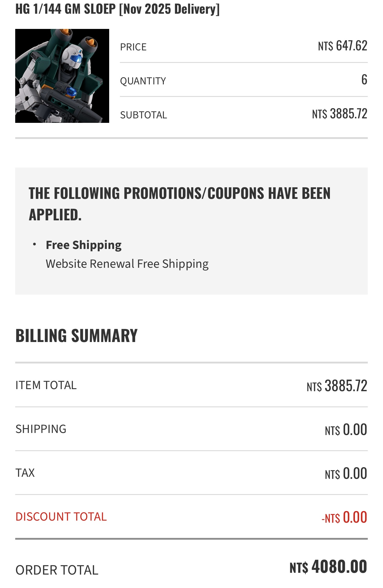Open the HG 1/144 GM SLOEP product title
The width and height of the screenshot is (383, 588).
point(118,9)
